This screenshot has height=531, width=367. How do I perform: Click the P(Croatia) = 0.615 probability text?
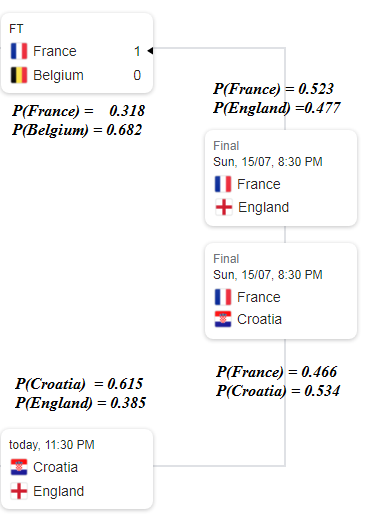click(x=79, y=384)
